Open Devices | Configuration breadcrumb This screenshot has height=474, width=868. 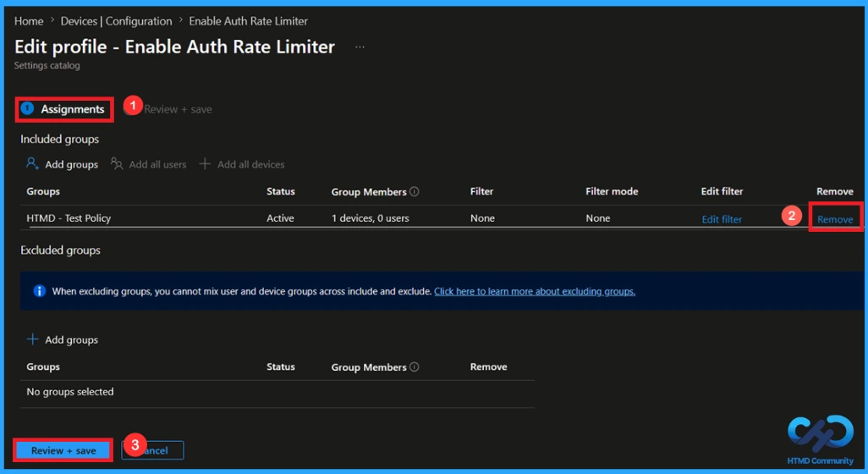(x=116, y=21)
